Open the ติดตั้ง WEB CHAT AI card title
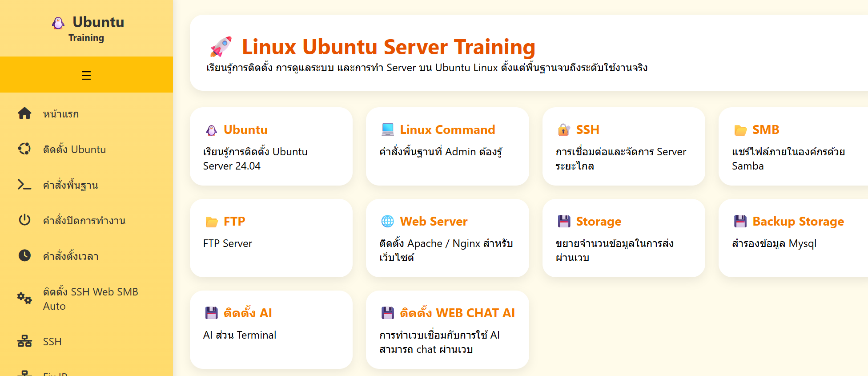The height and width of the screenshot is (376, 868). tap(457, 313)
